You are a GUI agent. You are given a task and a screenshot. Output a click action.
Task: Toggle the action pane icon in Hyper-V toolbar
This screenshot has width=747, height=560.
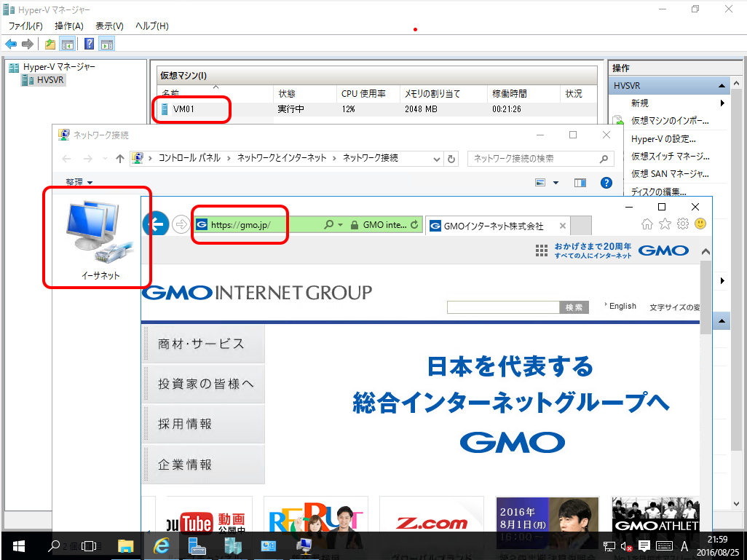coord(107,44)
